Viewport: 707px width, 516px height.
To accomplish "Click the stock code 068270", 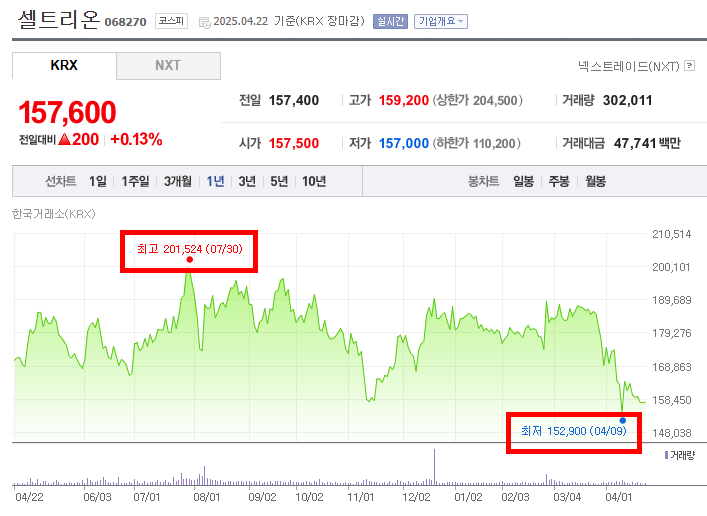I will (x=125, y=22).
